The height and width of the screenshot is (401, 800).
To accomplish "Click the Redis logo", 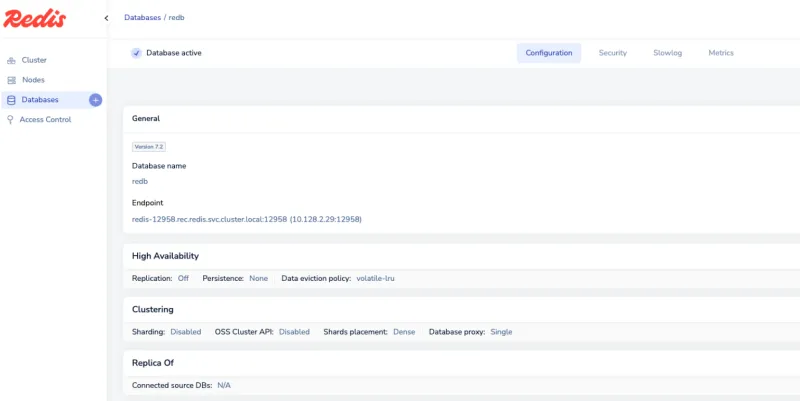I will (x=35, y=18).
